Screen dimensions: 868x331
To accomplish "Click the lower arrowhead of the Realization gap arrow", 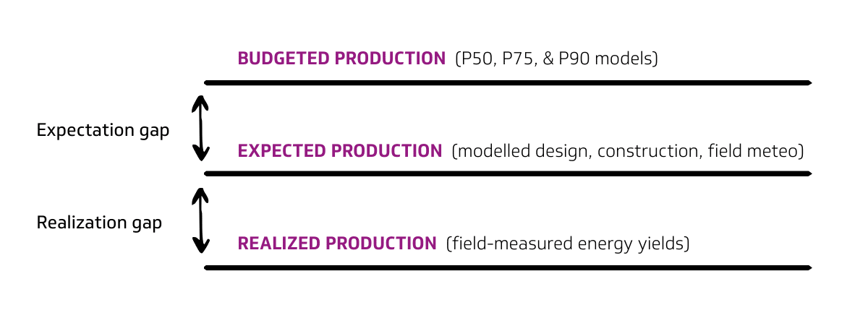I will tap(200, 247).
